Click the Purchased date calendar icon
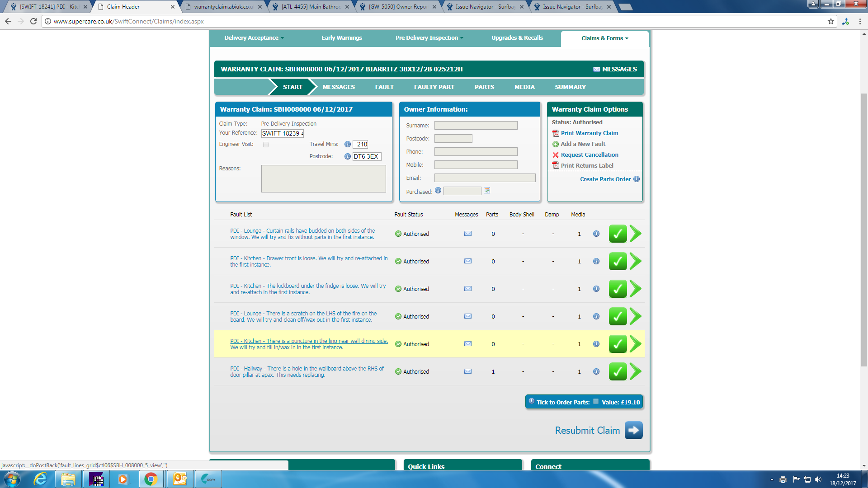Viewport: 868px width, 488px height. point(487,191)
